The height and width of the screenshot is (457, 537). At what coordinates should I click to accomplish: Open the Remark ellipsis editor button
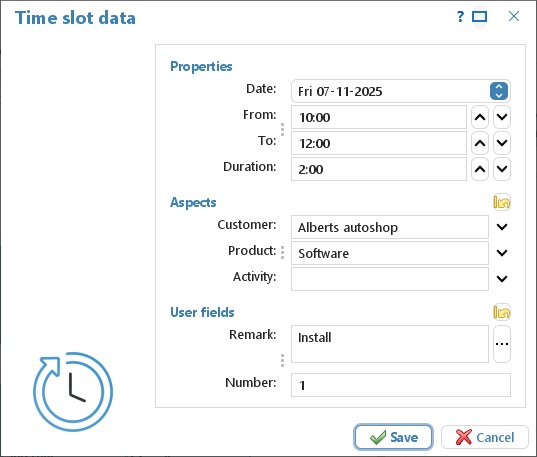tap(502, 344)
